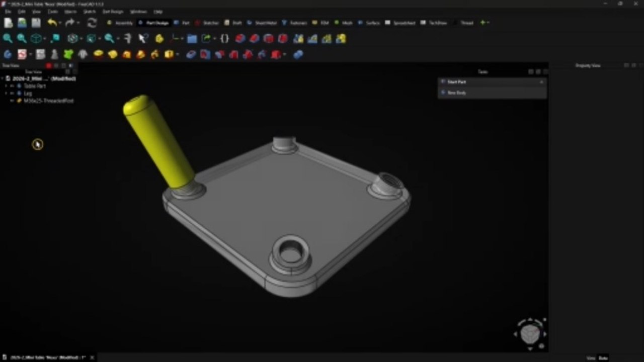This screenshot has width=644, height=362.
Task: Click the isometric view cube icon
Action: [x=36, y=38]
